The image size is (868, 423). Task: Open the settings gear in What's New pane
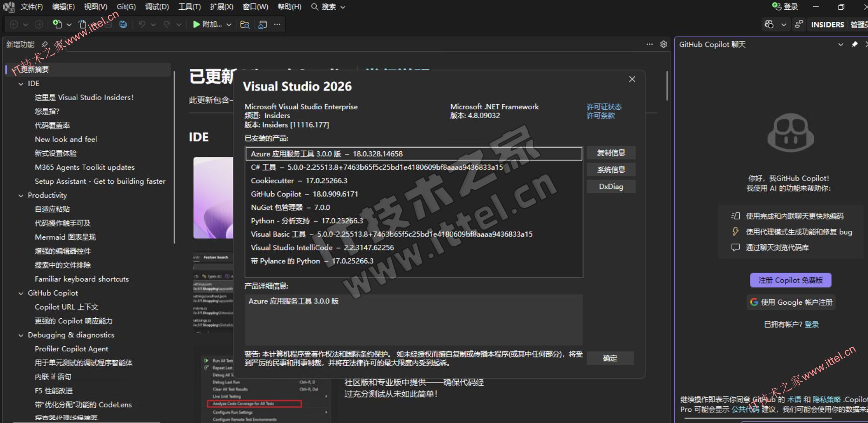pos(663,44)
